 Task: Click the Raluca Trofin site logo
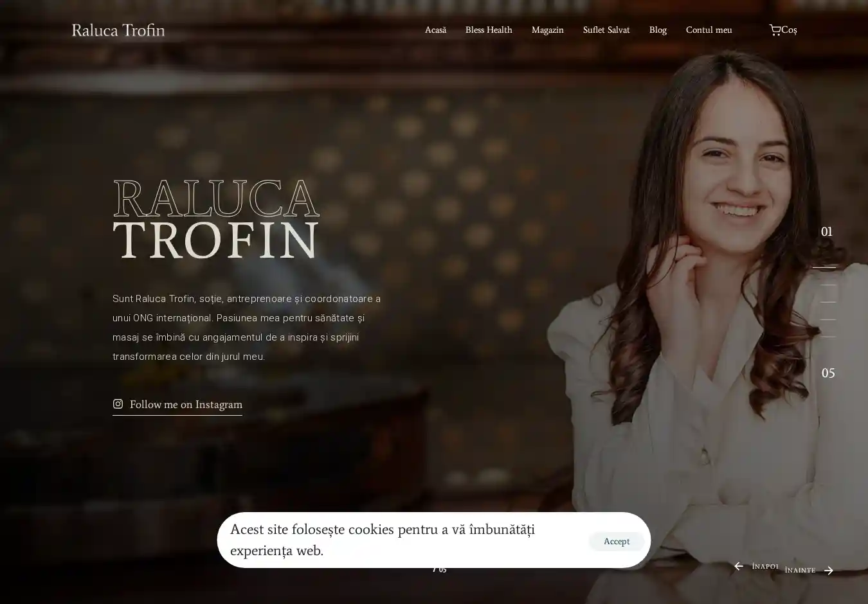tap(118, 30)
